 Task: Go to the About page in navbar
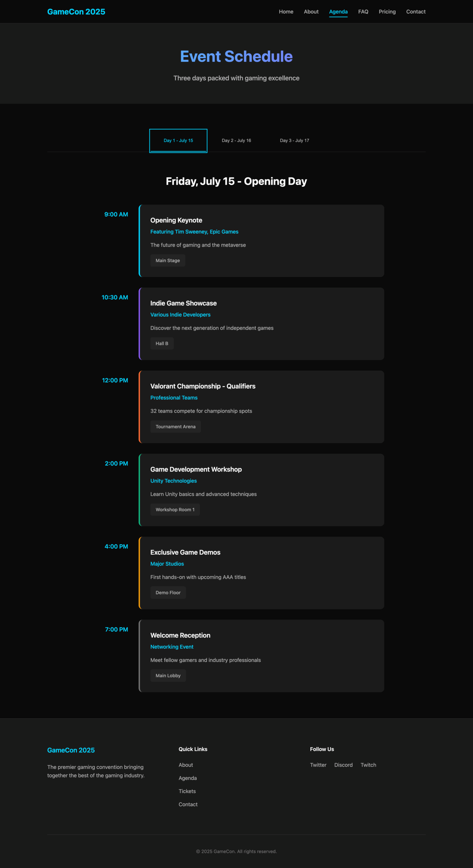point(311,12)
